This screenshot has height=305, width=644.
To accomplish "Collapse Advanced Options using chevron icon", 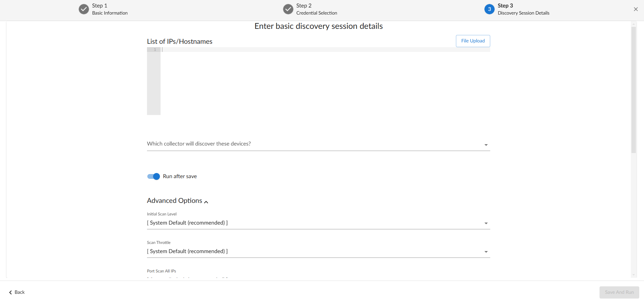I will (x=206, y=202).
